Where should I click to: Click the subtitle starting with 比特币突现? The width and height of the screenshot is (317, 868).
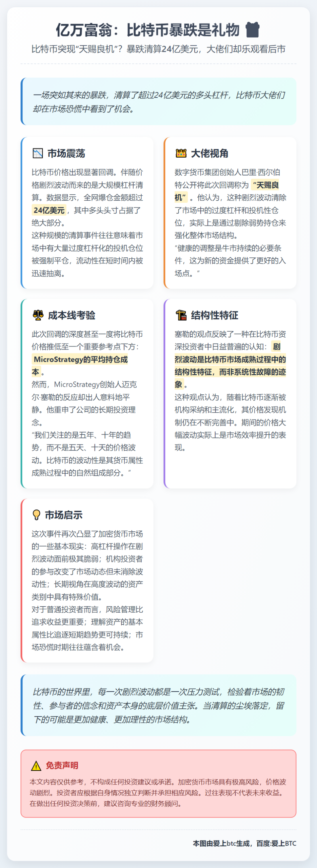pos(158,49)
